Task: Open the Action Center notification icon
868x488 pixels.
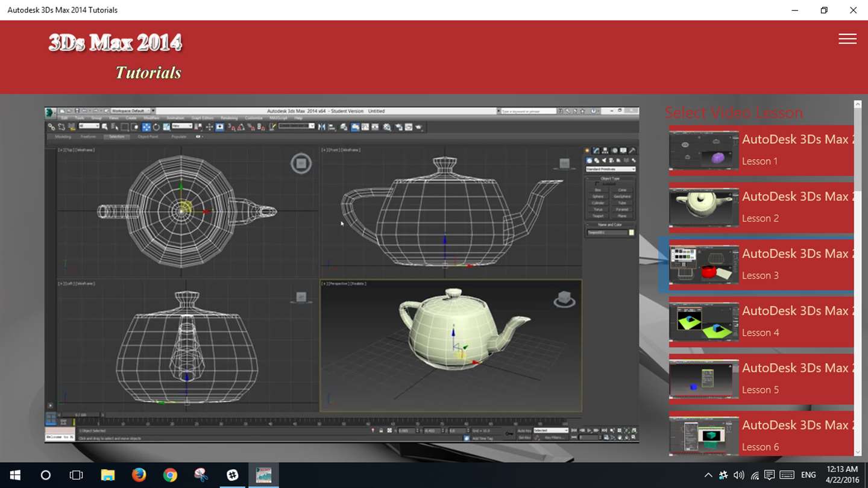Action: coord(769,475)
